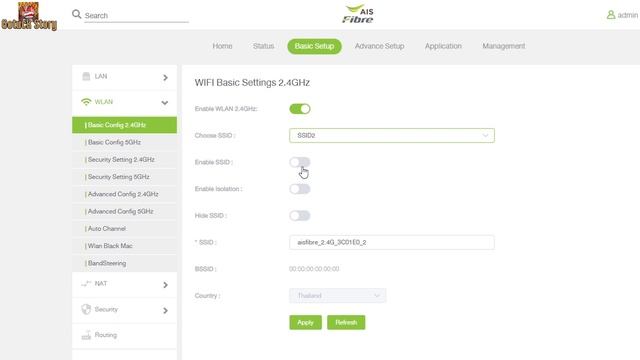Viewport: 640px width, 360px height.
Task: Open the Country dropdown showing Thailand
Action: (x=338, y=296)
